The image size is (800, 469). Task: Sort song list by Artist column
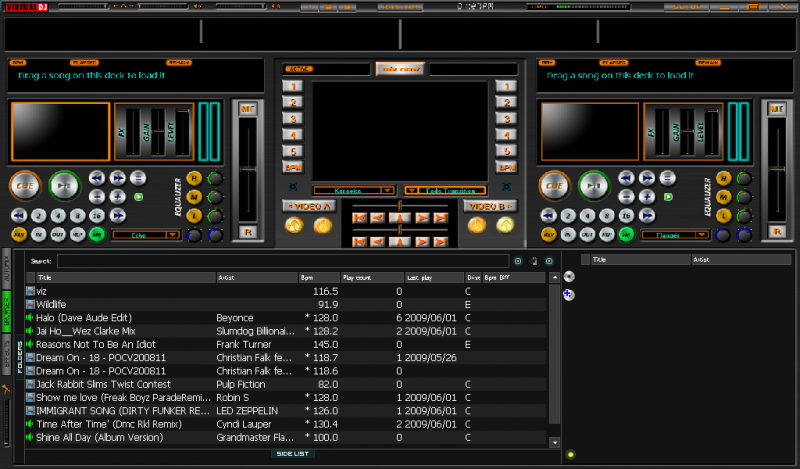[257, 278]
